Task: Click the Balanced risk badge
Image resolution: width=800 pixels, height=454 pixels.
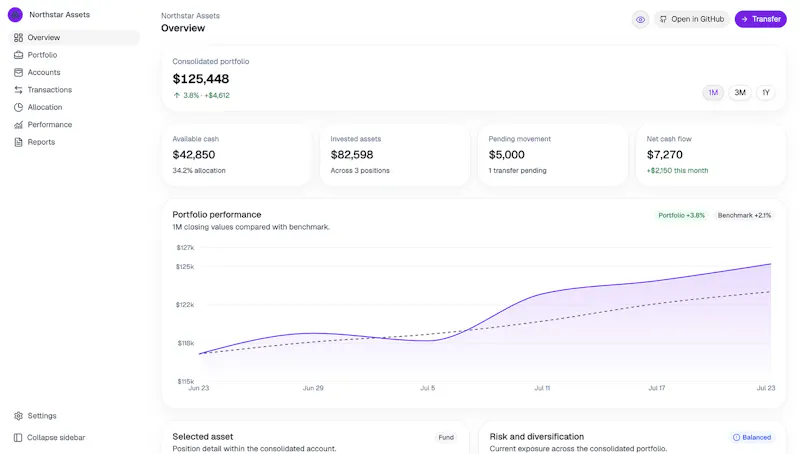Action: coord(752,437)
